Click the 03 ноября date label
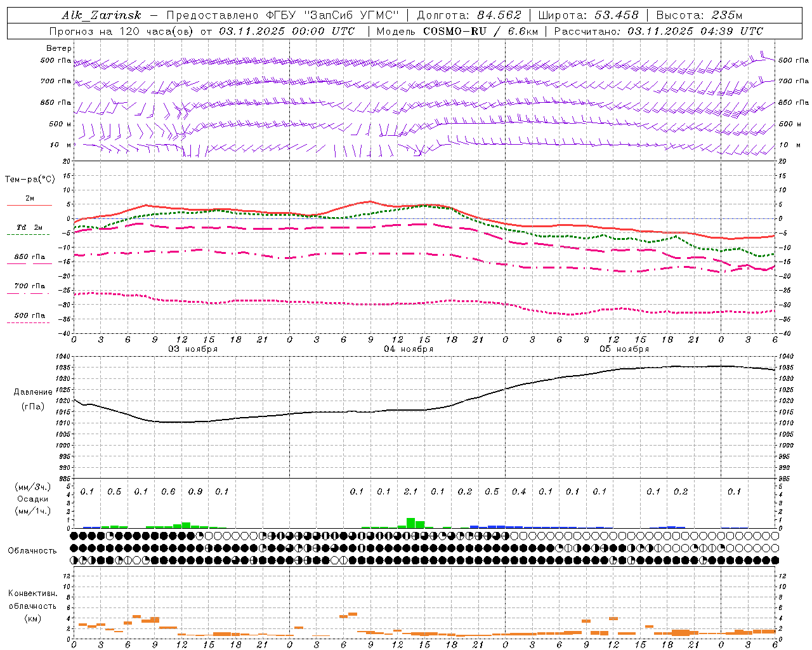The height and width of the screenshot is (650, 812). (192, 349)
